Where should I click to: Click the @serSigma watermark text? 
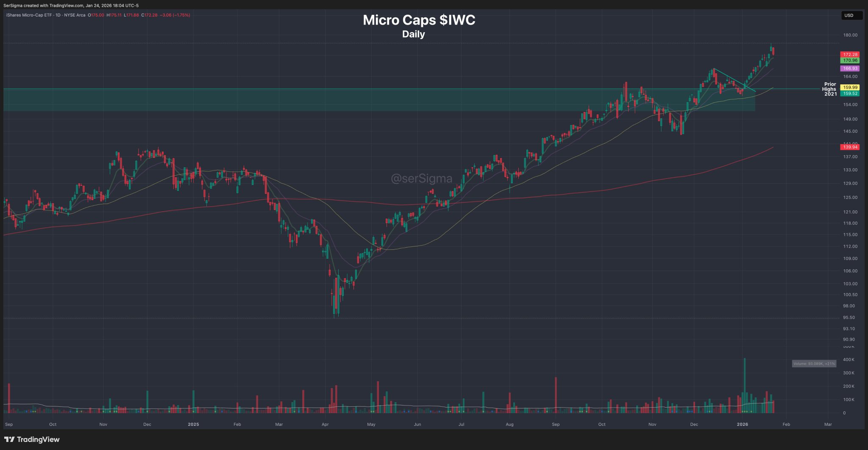(x=421, y=179)
